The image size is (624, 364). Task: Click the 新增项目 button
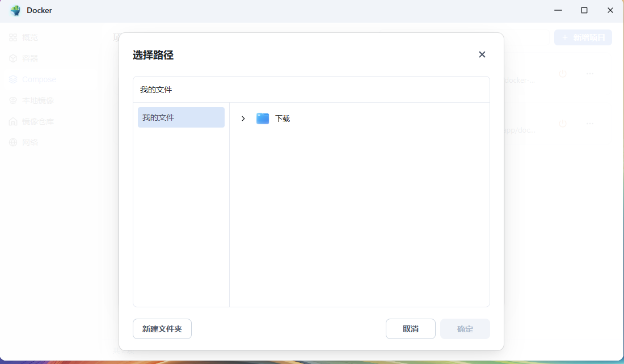583,37
